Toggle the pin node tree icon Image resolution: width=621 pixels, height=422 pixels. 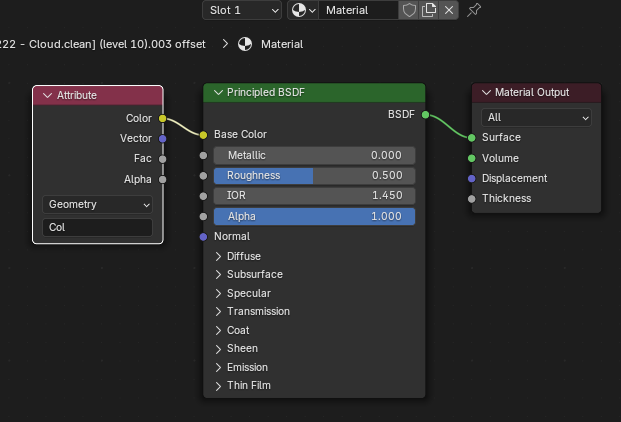click(474, 10)
